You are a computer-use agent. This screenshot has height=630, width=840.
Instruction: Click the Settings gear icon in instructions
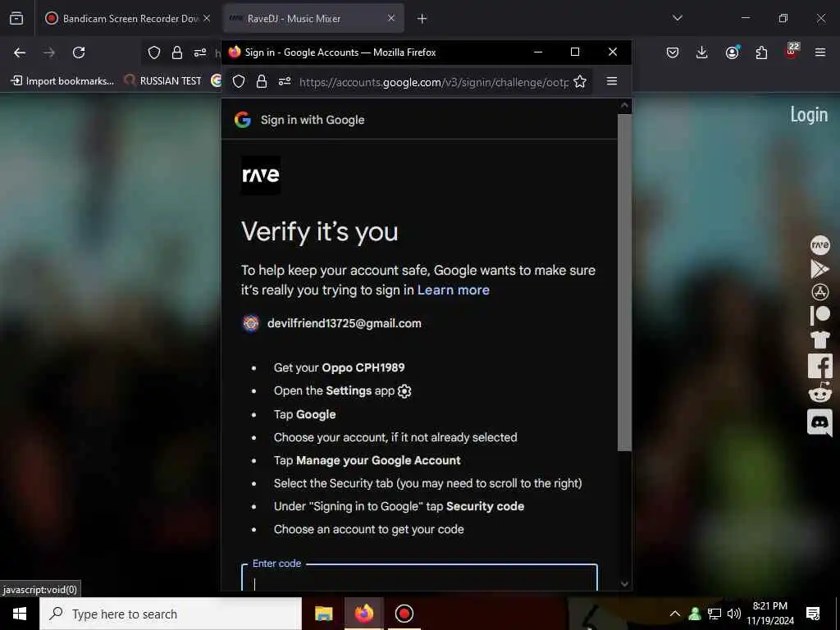point(404,391)
